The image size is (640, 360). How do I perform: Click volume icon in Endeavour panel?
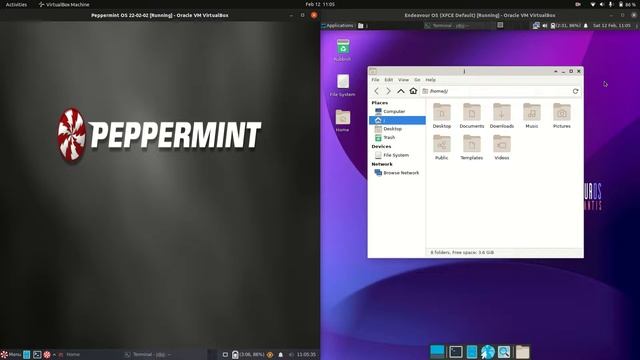(544, 25)
